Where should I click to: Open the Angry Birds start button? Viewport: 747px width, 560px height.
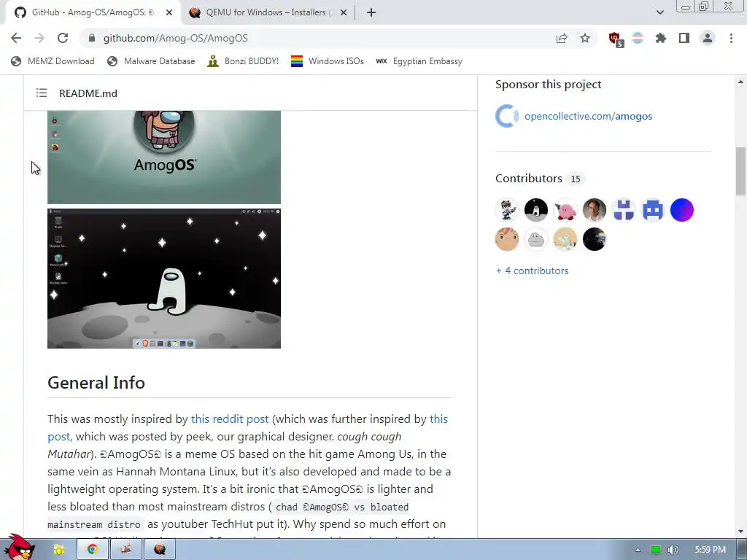tap(19, 548)
